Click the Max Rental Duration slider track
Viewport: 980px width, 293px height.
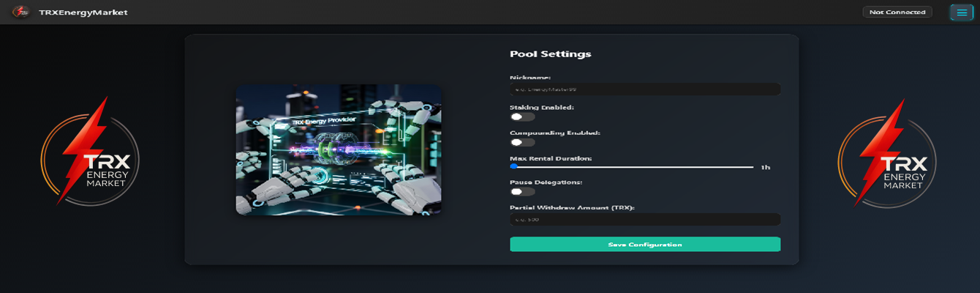(633, 167)
